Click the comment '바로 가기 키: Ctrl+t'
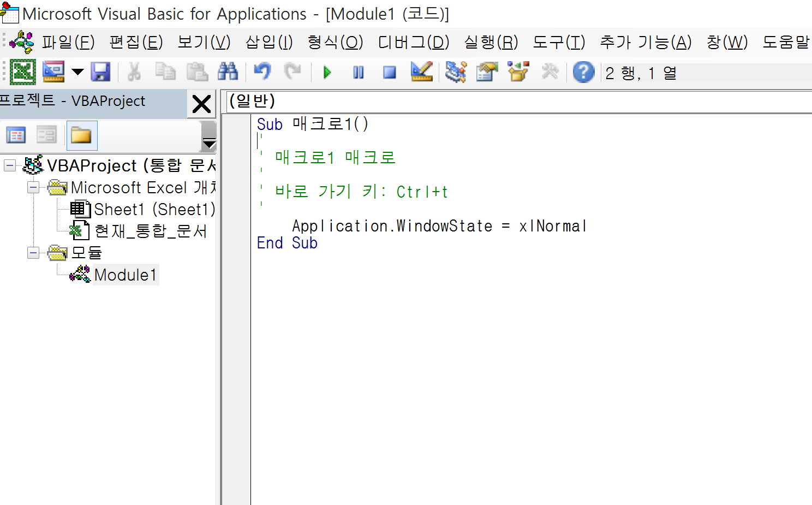Viewport: 812px width, 505px height. tap(361, 192)
